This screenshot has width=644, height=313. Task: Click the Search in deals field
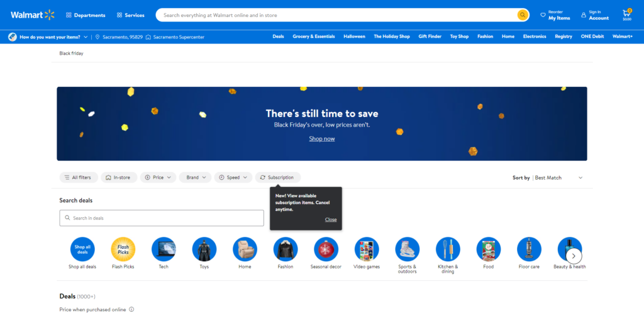click(x=162, y=218)
